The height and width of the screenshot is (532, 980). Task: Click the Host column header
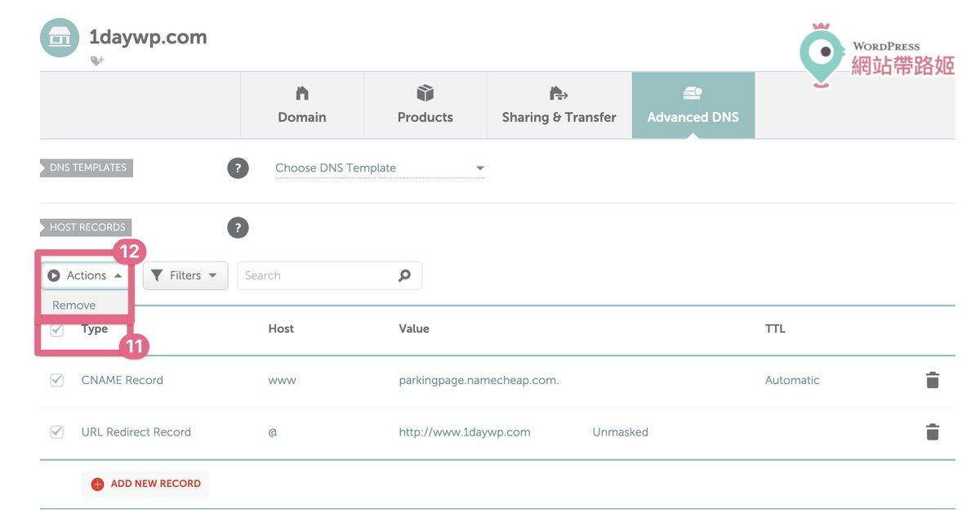click(281, 329)
